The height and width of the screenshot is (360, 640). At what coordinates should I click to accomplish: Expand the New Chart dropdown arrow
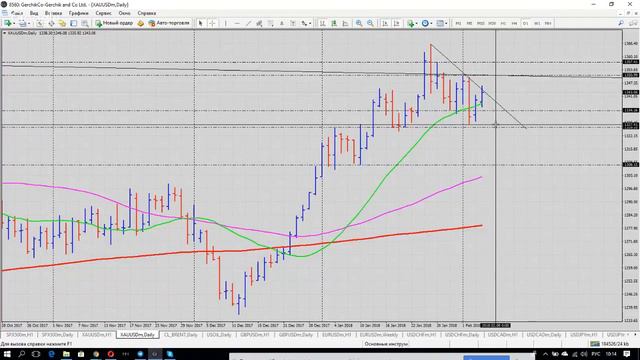point(13,23)
